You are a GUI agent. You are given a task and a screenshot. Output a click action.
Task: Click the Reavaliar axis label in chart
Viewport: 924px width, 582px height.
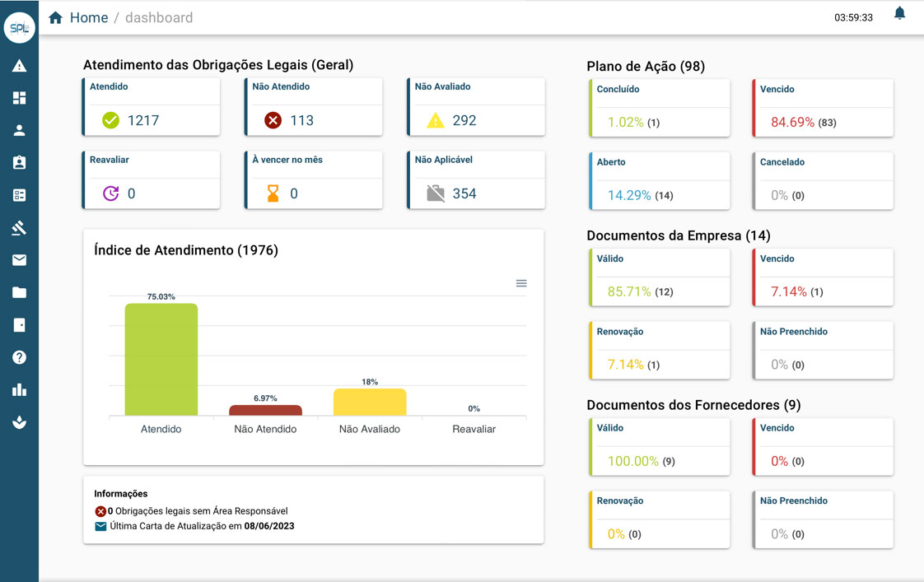coord(474,430)
